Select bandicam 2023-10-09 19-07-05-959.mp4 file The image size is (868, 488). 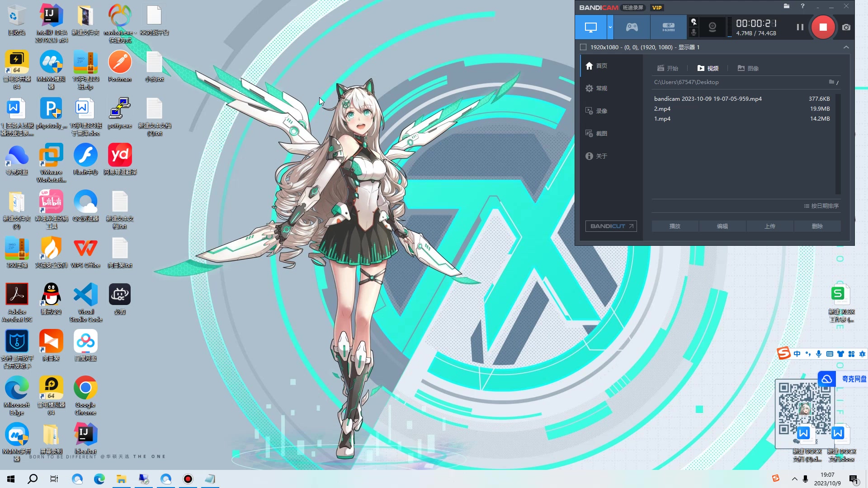[x=741, y=99]
